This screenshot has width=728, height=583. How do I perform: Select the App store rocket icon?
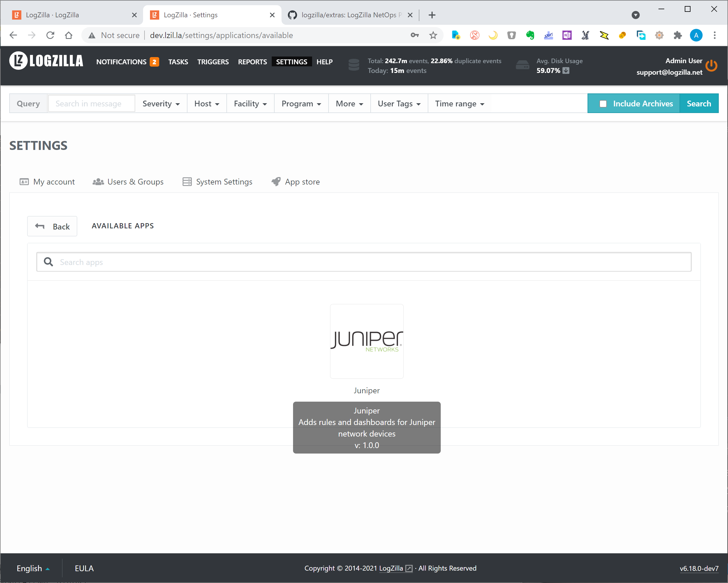(276, 182)
